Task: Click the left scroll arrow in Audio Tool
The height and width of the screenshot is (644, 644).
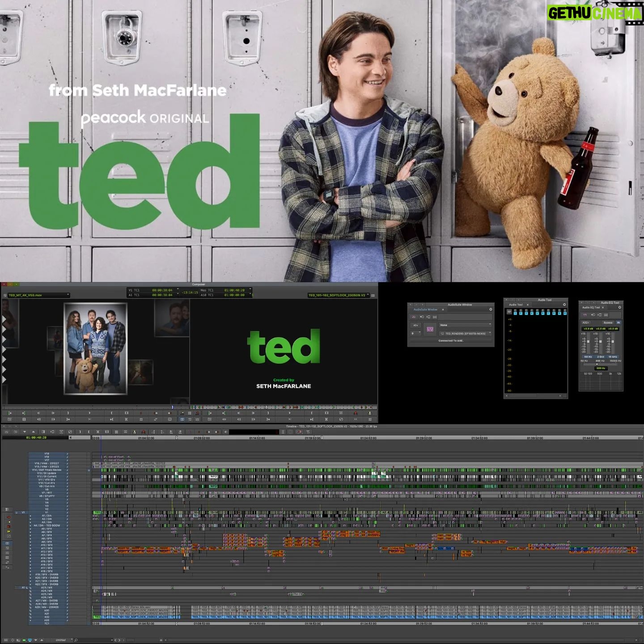Action: click(506, 396)
